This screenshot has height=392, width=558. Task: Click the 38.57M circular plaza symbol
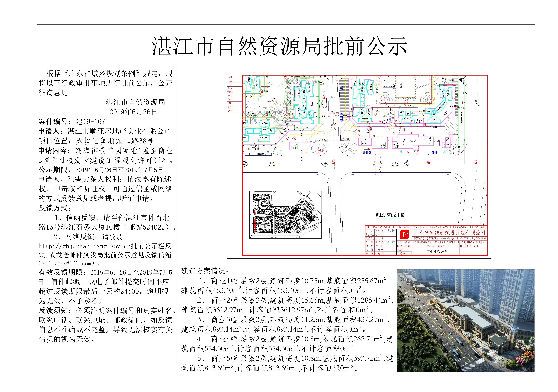348,147
